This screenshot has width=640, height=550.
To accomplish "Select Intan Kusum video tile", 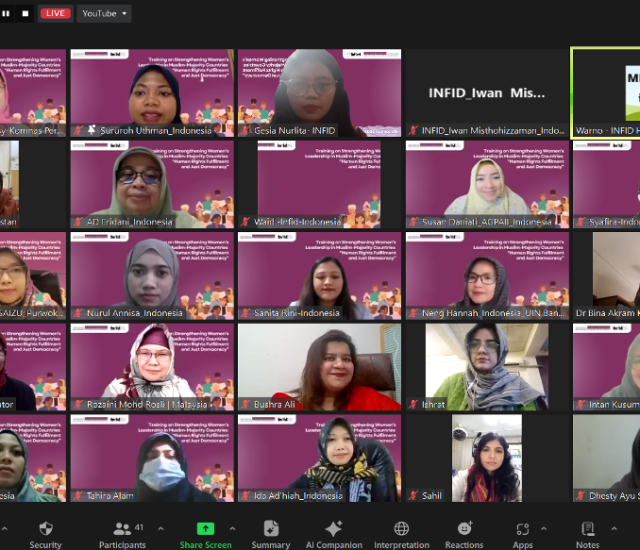I will click(607, 367).
